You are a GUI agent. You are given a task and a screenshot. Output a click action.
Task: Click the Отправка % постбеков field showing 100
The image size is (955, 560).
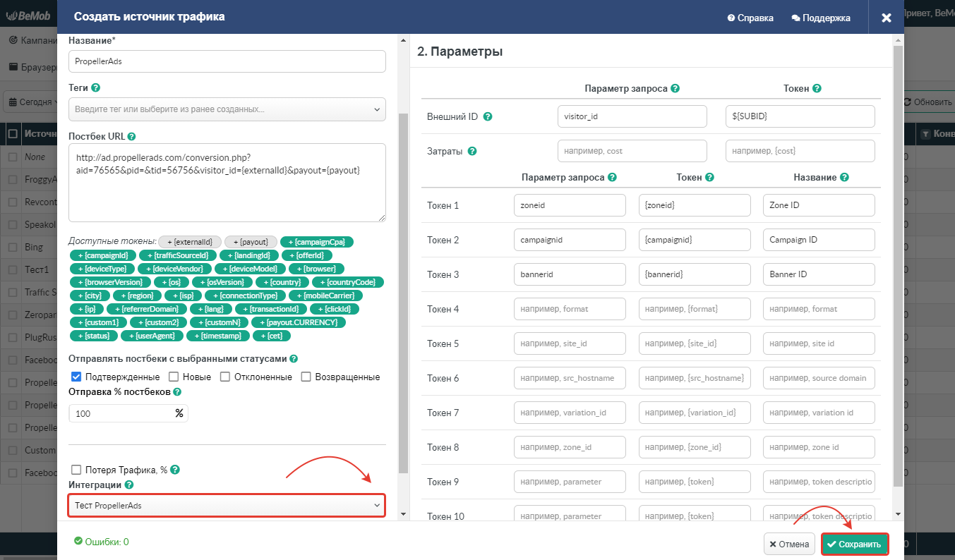click(x=128, y=413)
